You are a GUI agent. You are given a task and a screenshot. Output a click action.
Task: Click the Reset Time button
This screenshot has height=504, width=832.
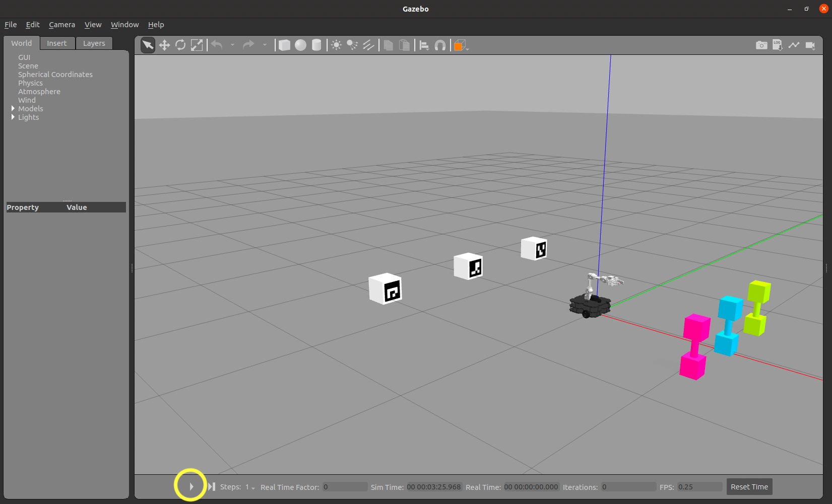[749, 487]
